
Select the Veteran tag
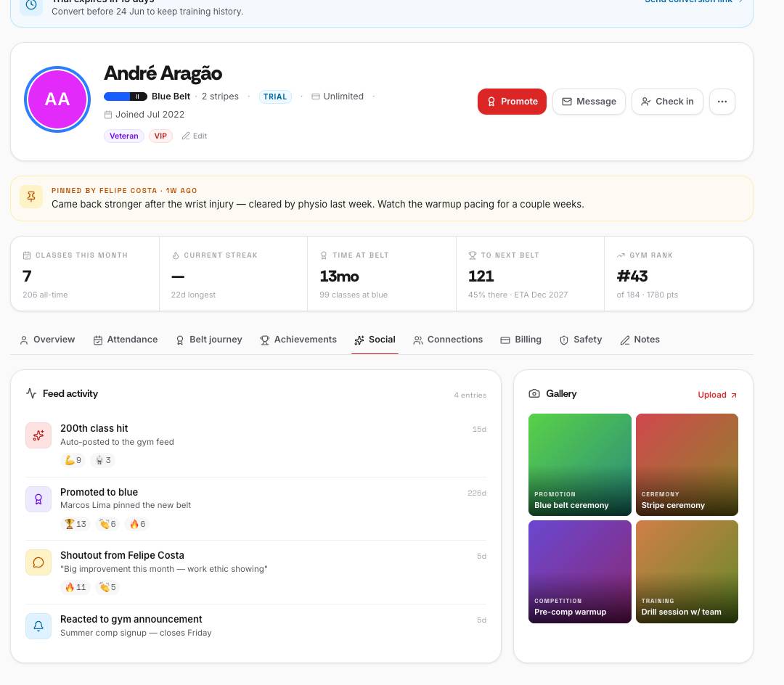pos(124,136)
